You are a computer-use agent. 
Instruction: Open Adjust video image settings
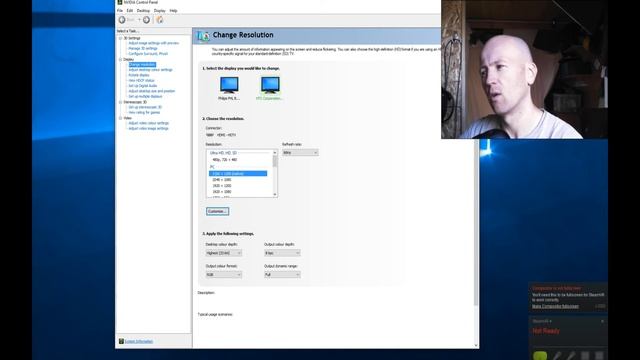(x=148, y=128)
